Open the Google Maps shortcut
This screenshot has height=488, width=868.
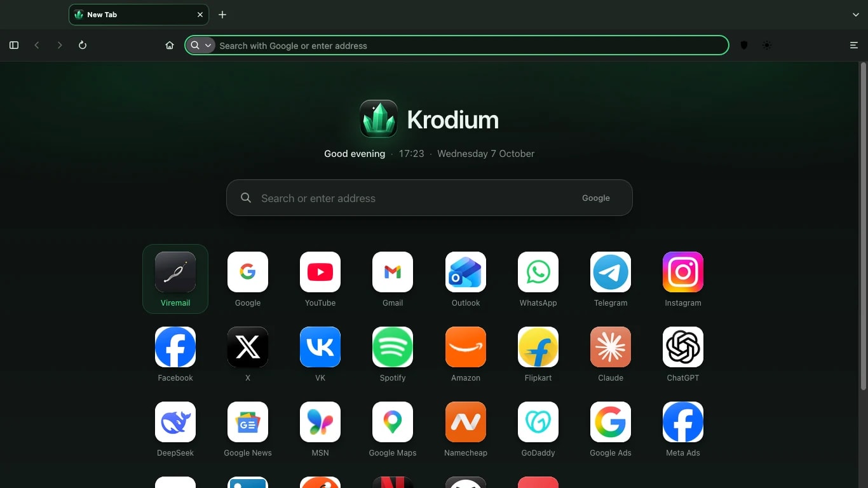click(x=393, y=429)
